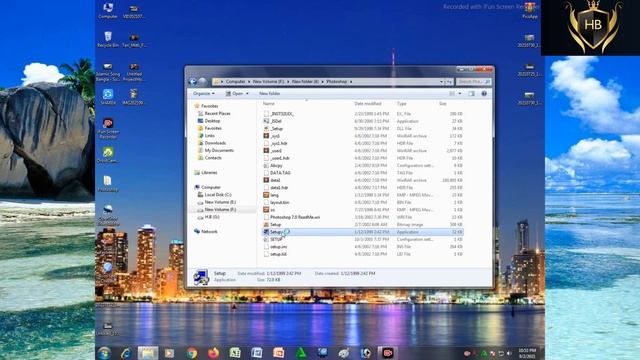Open Word from the taskbar

point(257,353)
